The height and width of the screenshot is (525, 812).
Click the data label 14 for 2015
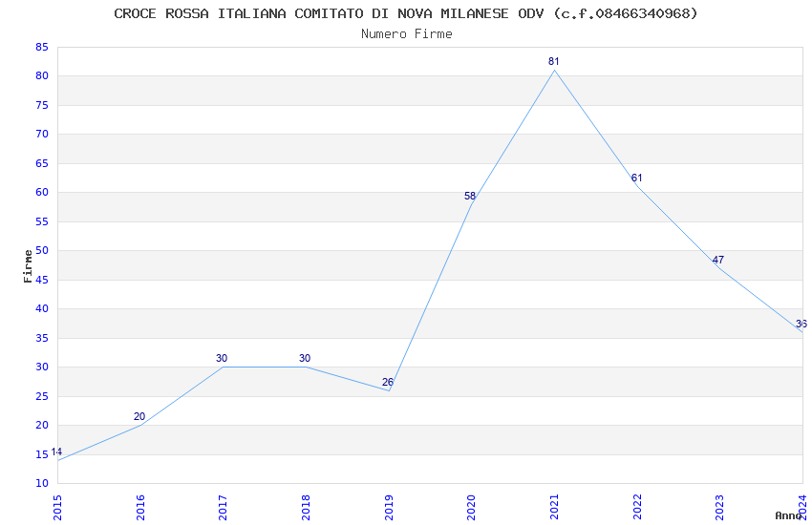pos(56,452)
